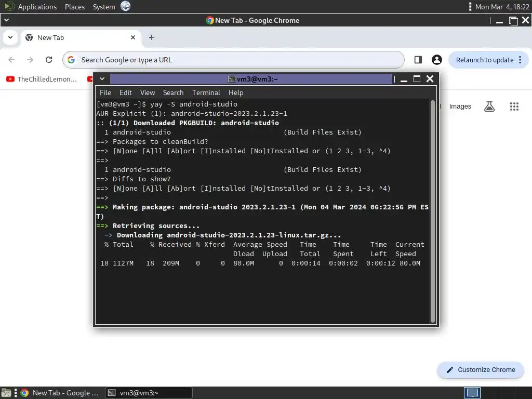Open terminal Edit menu
Image resolution: width=532 pixels, height=399 pixels.
point(125,92)
